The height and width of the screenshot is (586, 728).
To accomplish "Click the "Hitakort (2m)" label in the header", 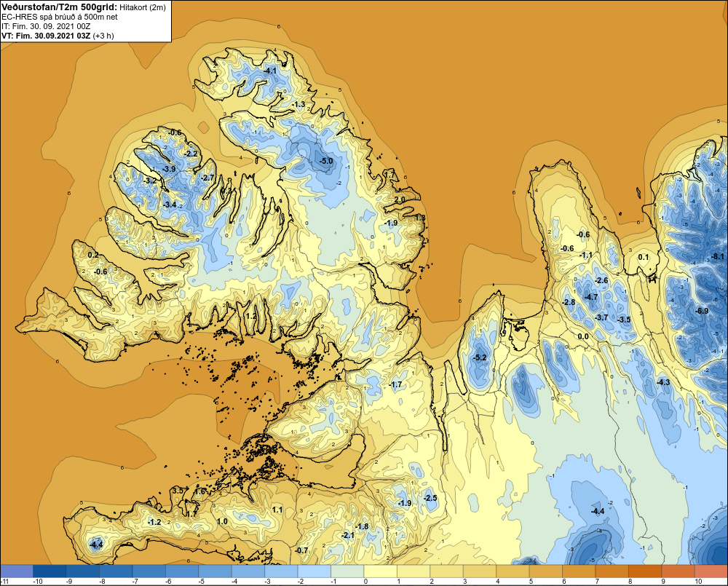I will [143, 7].
